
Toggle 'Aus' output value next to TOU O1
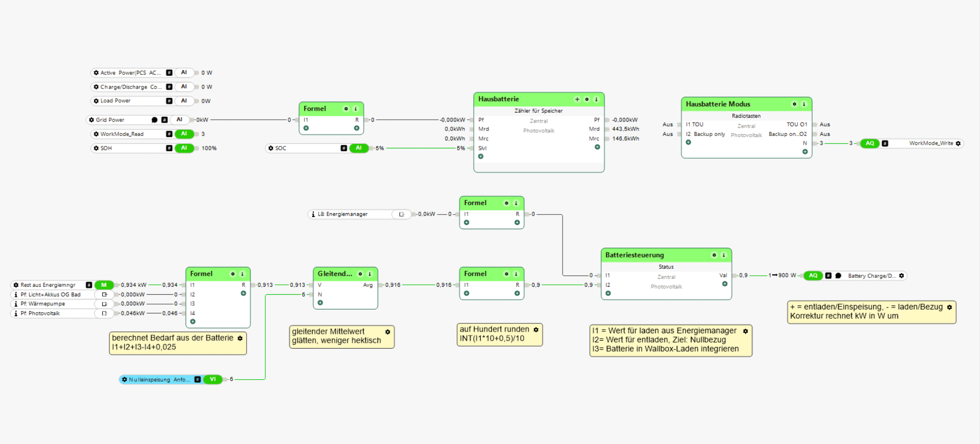pyautogui.click(x=825, y=125)
